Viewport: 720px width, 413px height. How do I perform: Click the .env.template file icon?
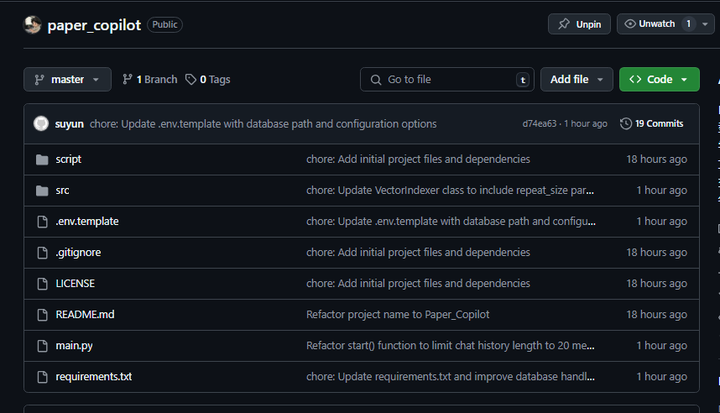[x=42, y=221]
